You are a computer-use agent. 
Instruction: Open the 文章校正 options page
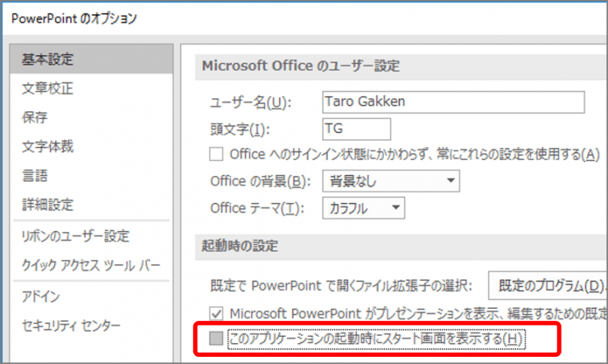47,88
